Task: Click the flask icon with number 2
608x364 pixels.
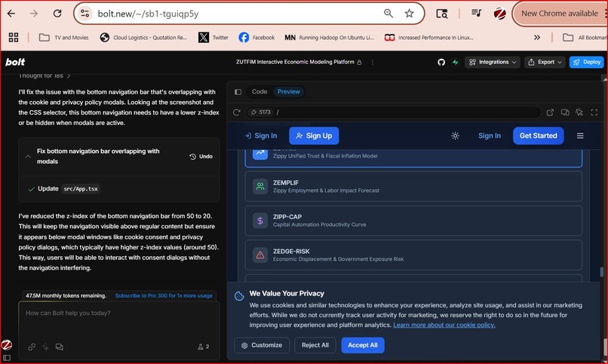Action: click(204, 347)
